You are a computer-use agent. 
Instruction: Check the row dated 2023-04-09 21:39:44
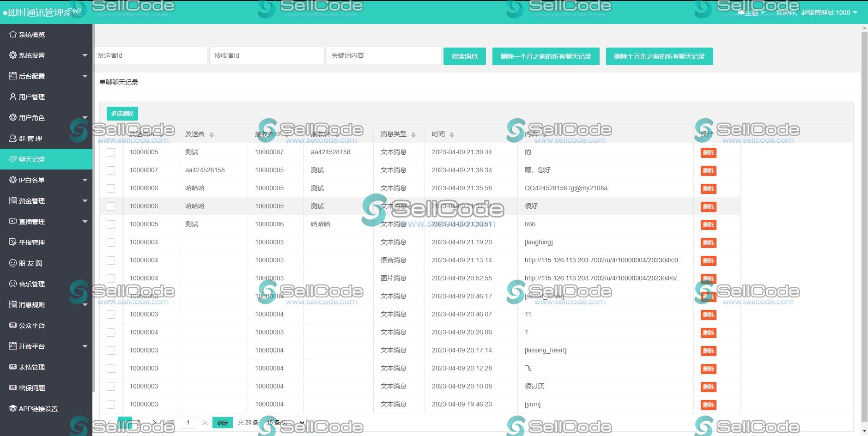tap(111, 152)
